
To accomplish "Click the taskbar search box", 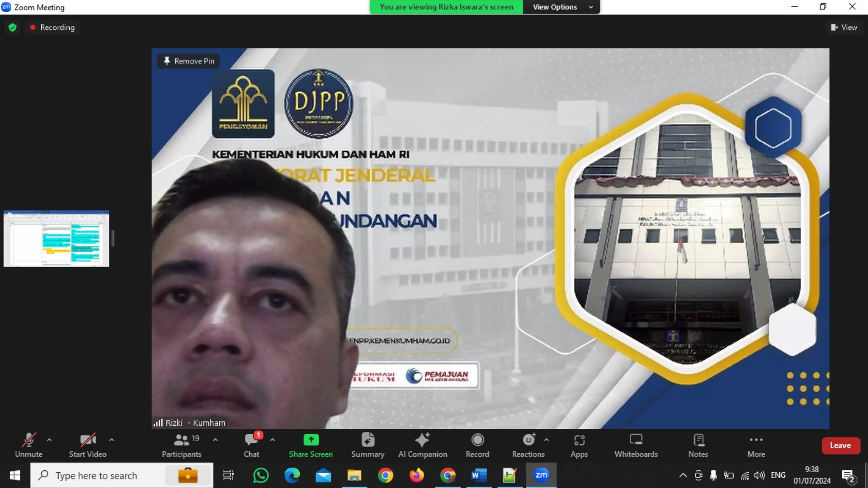I will click(x=122, y=475).
